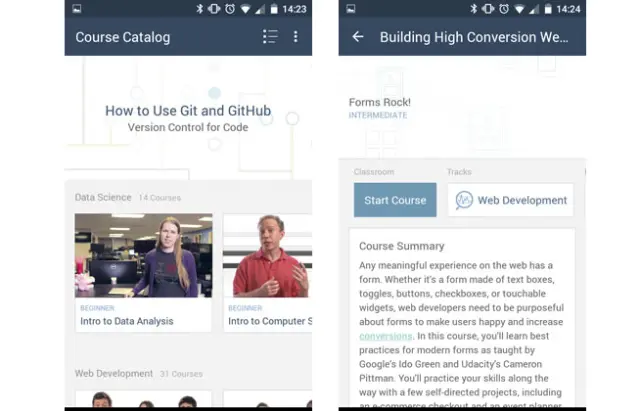Image resolution: width=640 pixels, height=411 pixels.
Task: Tap battery icon in right status bar
Action: 548,9
